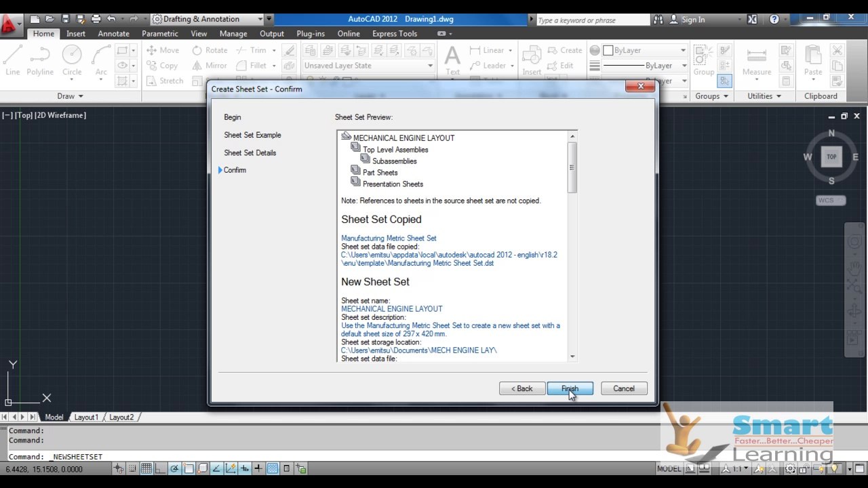868x488 pixels.
Task: Cancel the Create Sheet Set wizard
Action: point(624,388)
